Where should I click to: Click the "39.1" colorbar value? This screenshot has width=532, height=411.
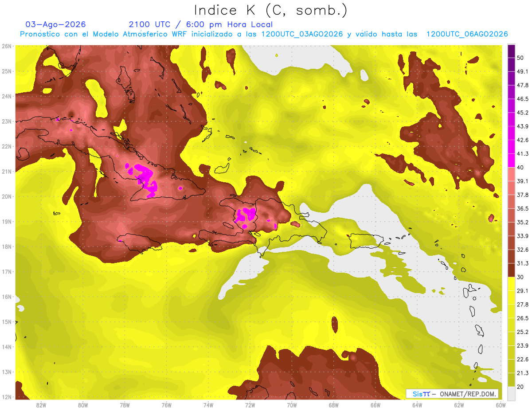(523, 181)
